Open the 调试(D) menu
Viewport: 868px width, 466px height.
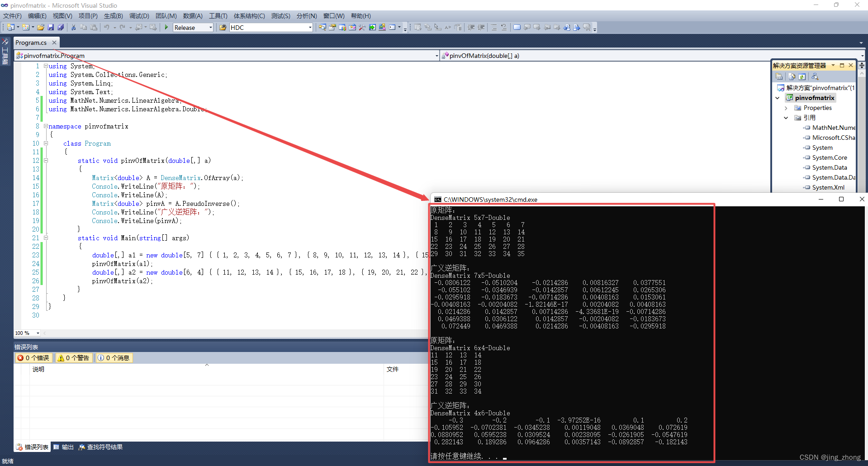pyautogui.click(x=139, y=16)
